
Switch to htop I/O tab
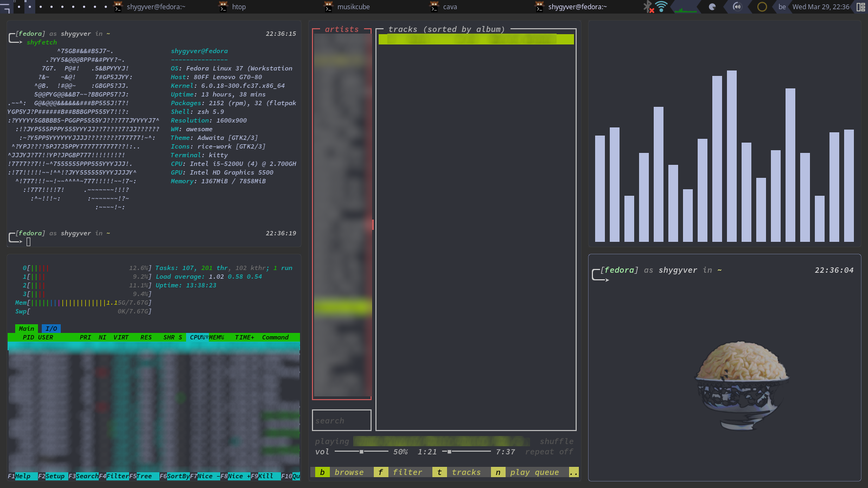(x=52, y=329)
